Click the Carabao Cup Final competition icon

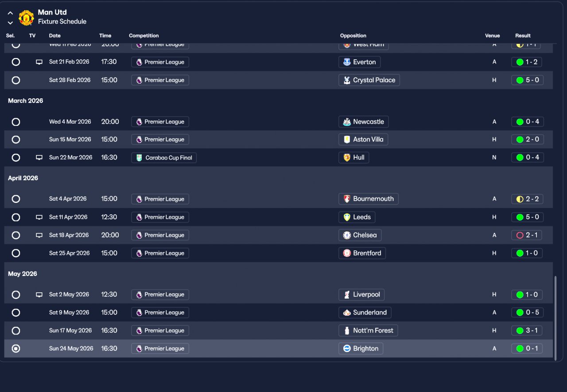(139, 158)
